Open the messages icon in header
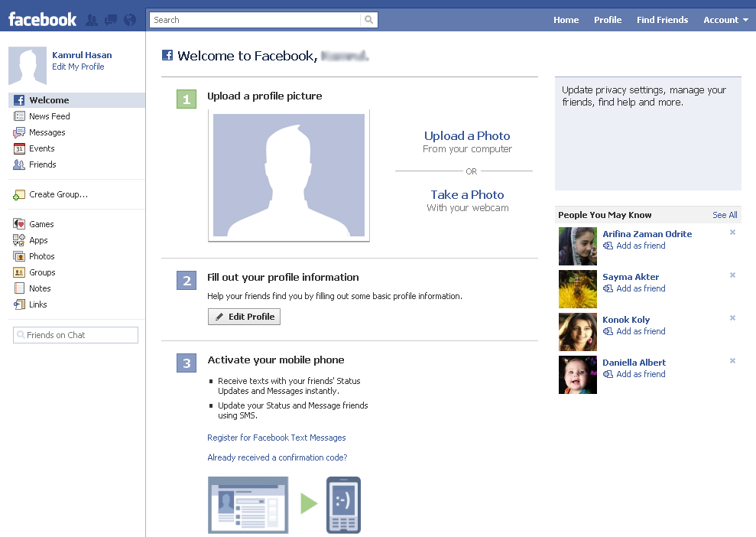 point(111,20)
